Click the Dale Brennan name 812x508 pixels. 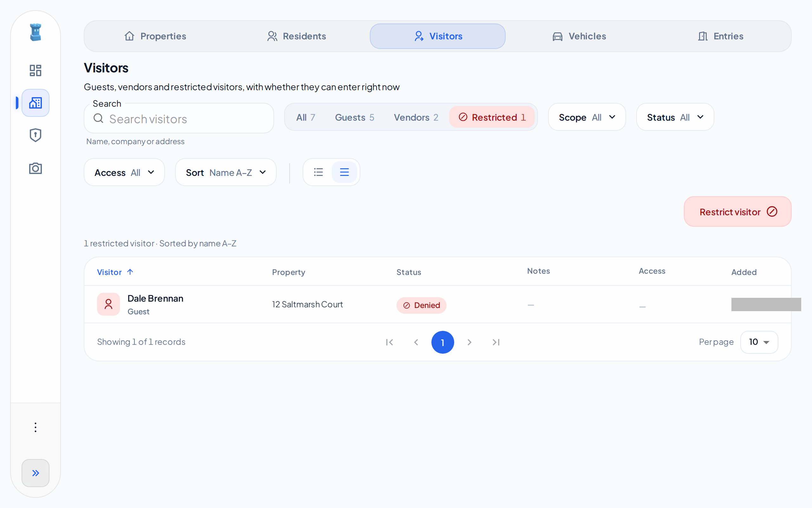click(x=155, y=298)
